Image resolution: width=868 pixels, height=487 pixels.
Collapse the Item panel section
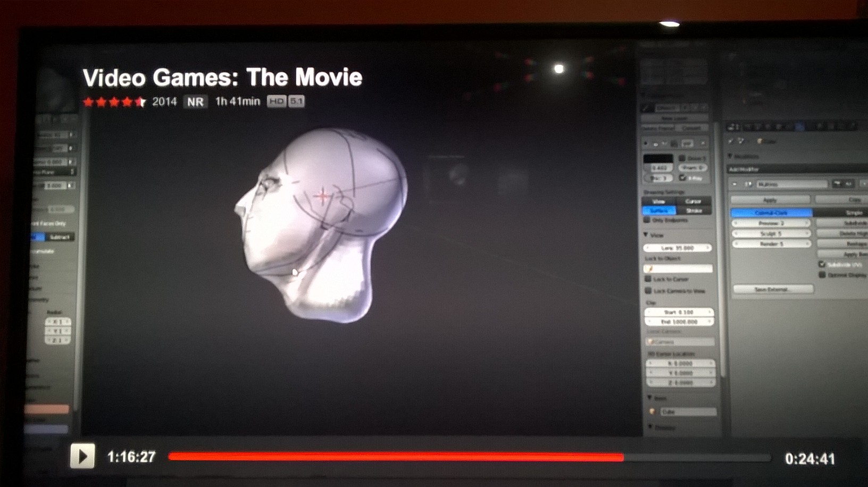649,398
